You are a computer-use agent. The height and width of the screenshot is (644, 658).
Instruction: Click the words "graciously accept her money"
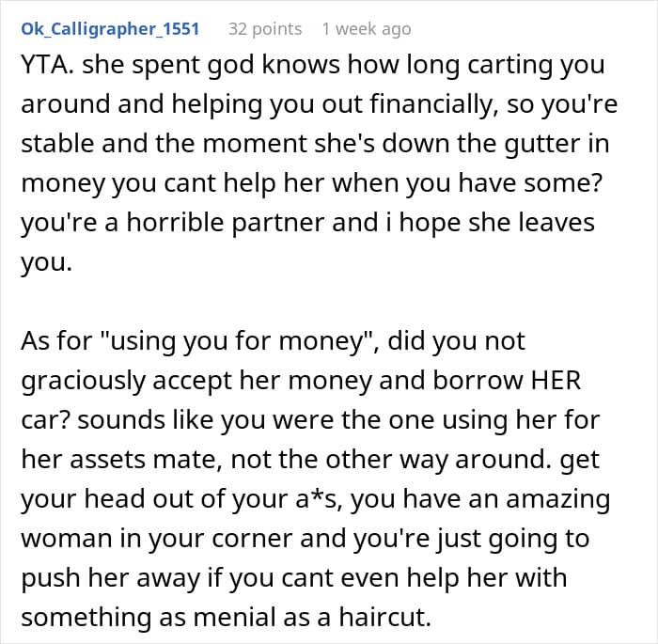[196, 381]
